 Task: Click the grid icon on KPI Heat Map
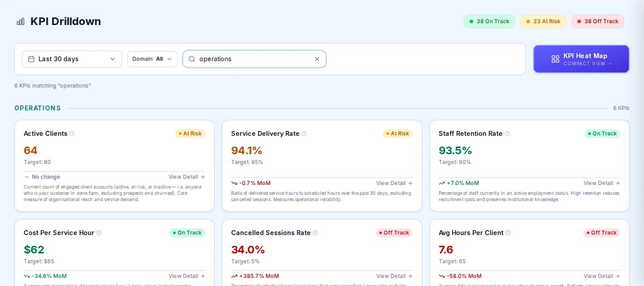click(555, 59)
